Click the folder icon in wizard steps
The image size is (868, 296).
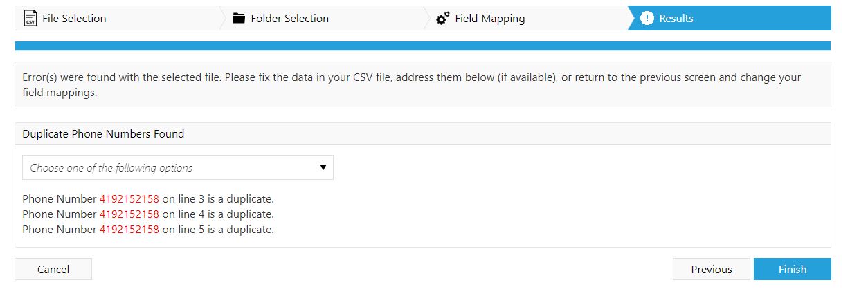239,19
